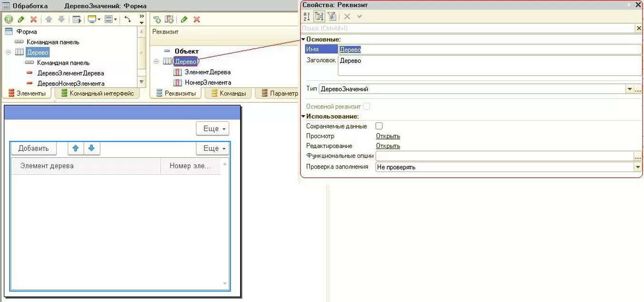Select the Дерево attribute in Реквизиты tree
Screen dimensions: 644x302
[186, 61]
